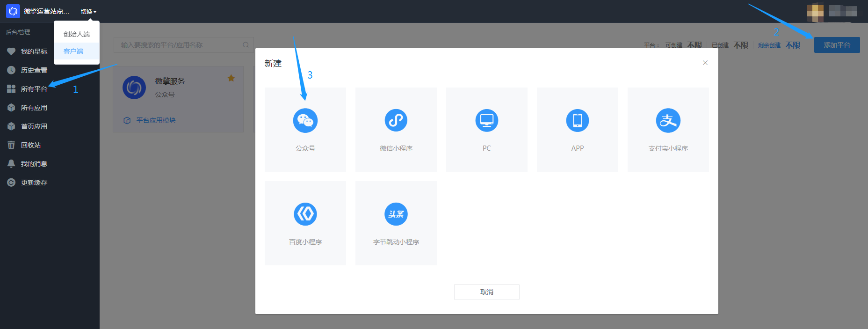This screenshot has height=329, width=868.
Task: Open 首页应用 in the sidebar
Action: 34,126
